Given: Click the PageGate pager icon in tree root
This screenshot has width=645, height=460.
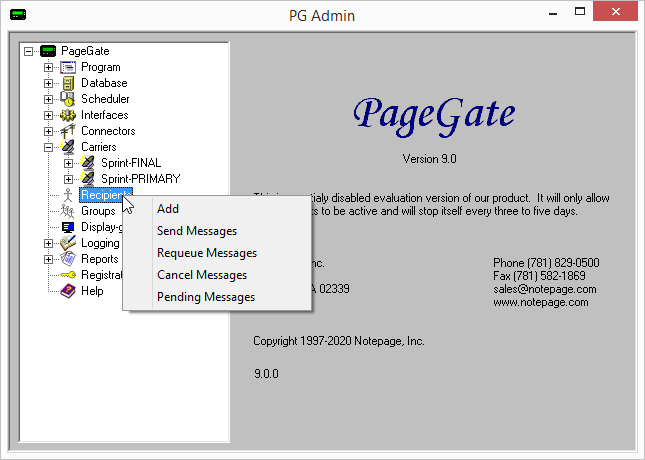Looking at the screenshot, I should pyautogui.click(x=48, y=51).
